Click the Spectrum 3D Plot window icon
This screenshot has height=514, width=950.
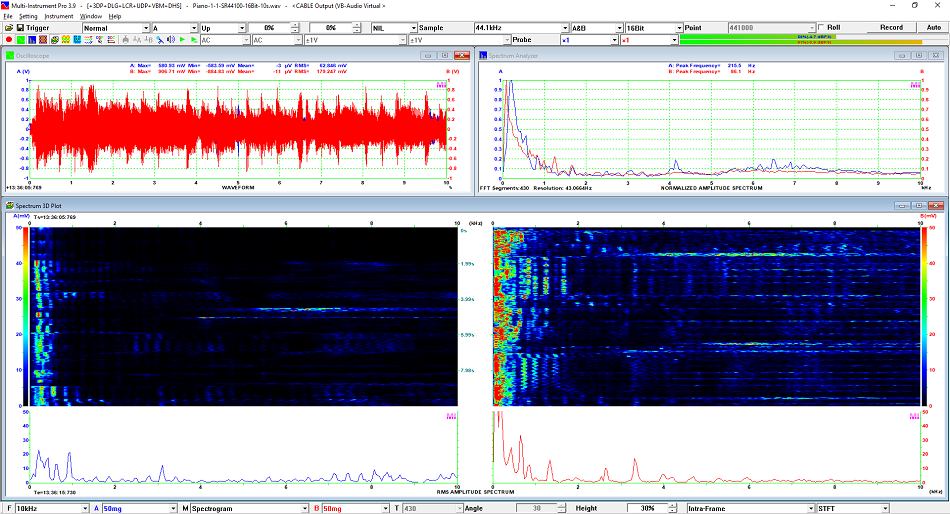tap(10, 205)
